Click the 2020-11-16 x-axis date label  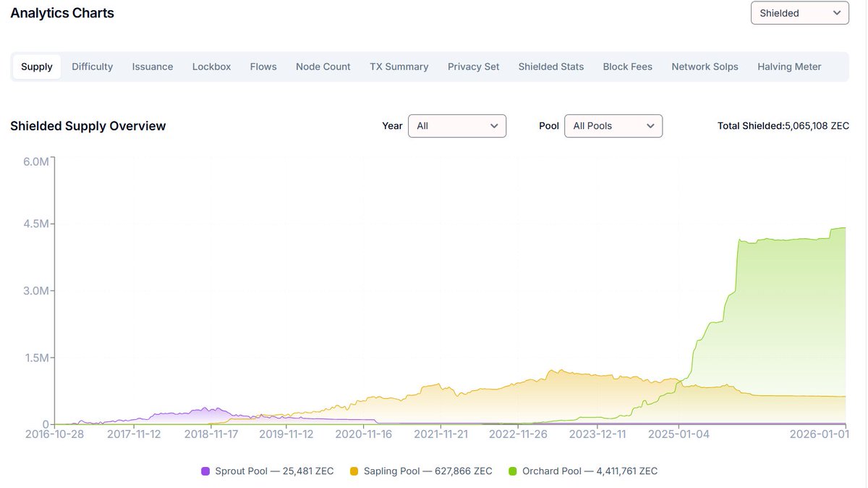click(364, 434)
